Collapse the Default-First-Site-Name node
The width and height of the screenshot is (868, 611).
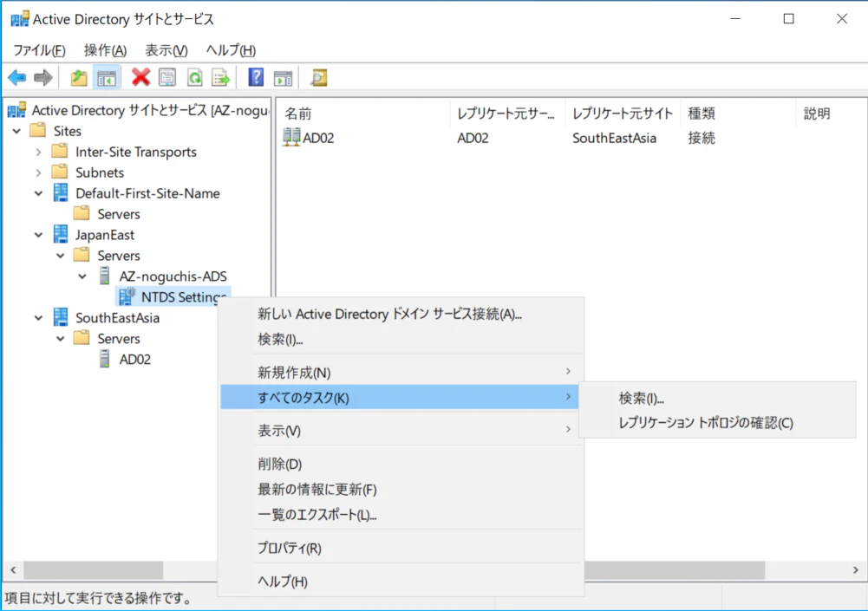[x=38, y=193]
